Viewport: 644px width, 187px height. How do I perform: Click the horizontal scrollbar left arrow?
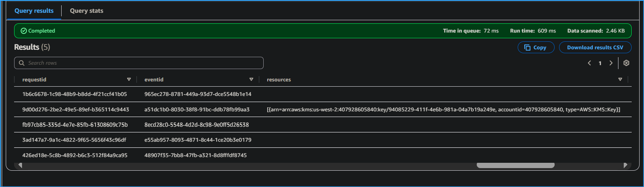[20, 165]
